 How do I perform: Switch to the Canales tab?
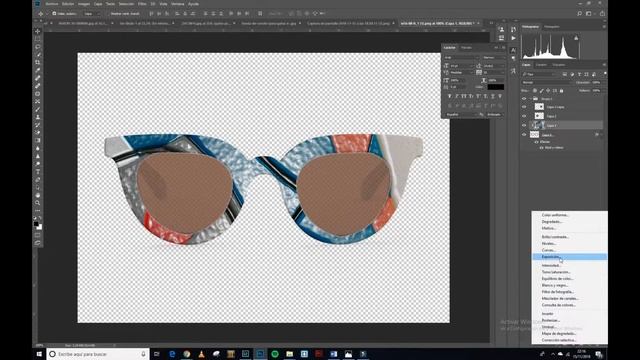541,65
